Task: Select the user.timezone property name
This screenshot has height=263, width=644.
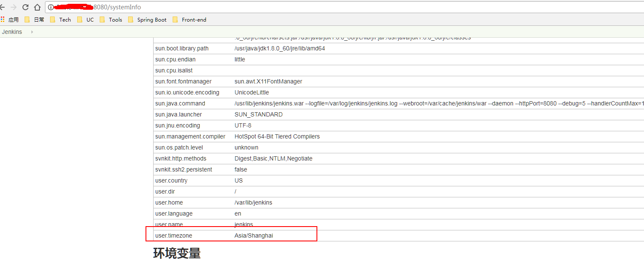Action: [x=174, y=235]
